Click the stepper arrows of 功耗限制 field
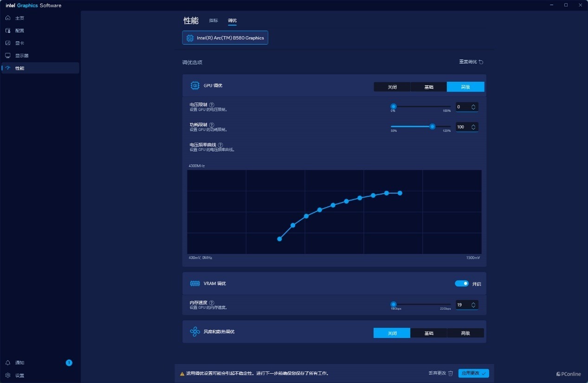This screenshot has width=588, height=383. 473,127
